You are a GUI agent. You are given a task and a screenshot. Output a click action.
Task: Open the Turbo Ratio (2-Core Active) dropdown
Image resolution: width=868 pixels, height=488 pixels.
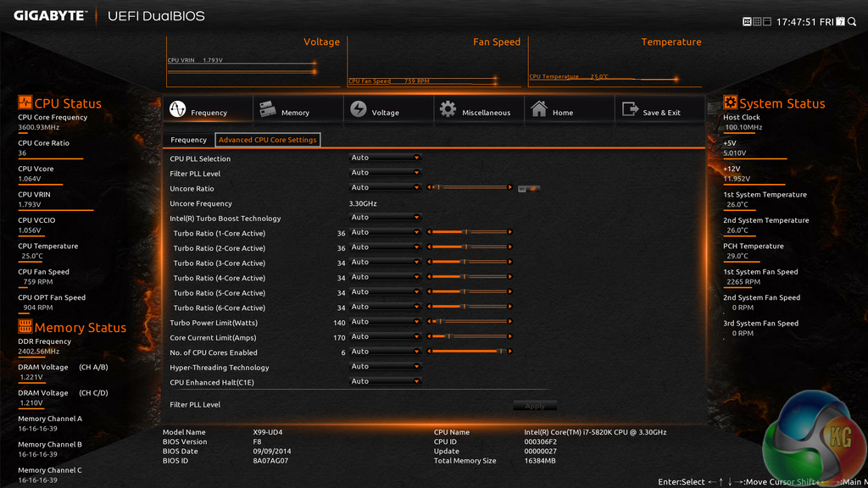[385, 247]
